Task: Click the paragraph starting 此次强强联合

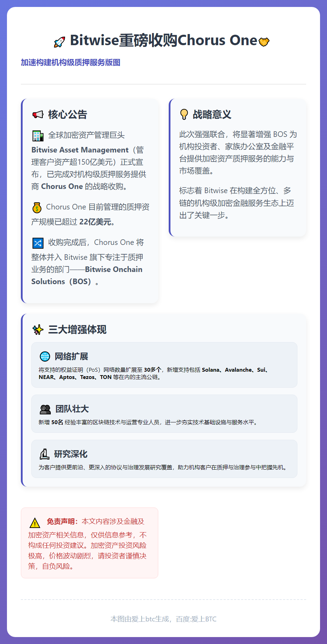Action: (x=238, y=152)
